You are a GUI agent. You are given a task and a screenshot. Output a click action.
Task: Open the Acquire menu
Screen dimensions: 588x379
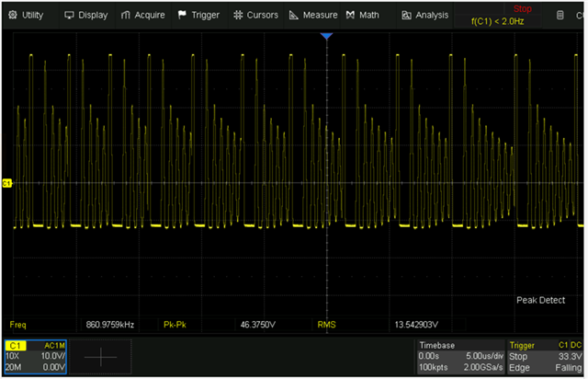(x=143, y=15)
